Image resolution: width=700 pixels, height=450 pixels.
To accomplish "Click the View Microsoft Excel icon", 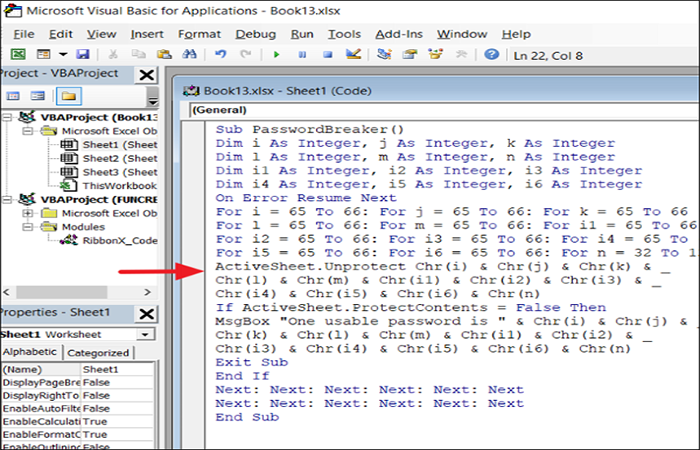I will pos(18,54).
